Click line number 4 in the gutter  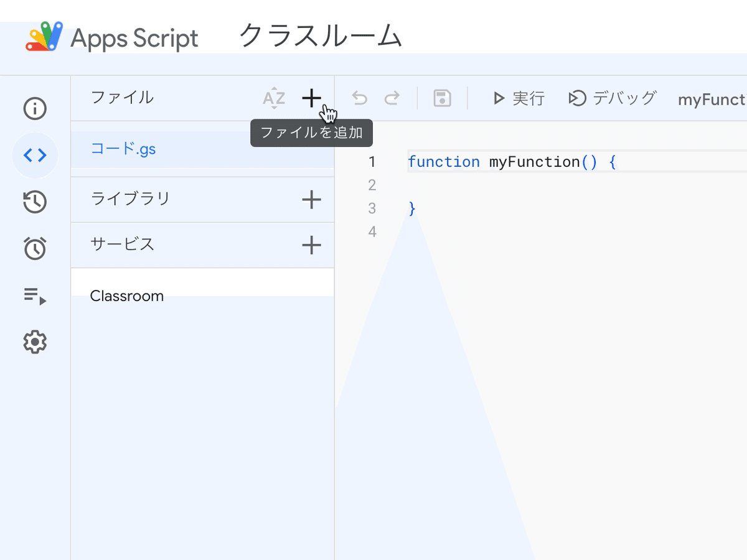click(372, 231)
